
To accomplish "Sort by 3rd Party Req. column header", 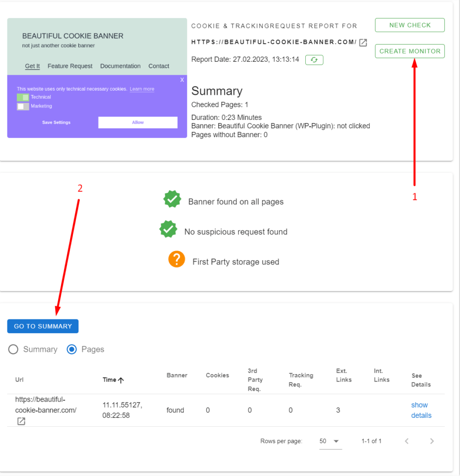I will pyautogui.click(x=255, y=380).
